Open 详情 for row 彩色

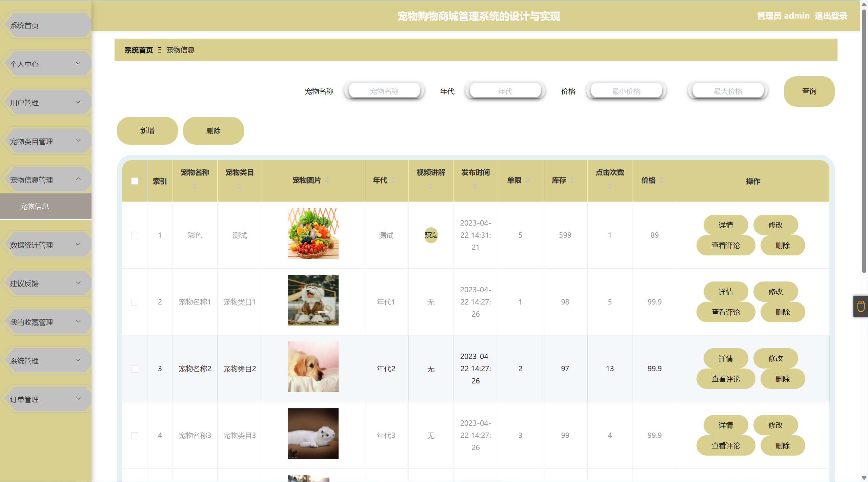click(x=726, y=225)
